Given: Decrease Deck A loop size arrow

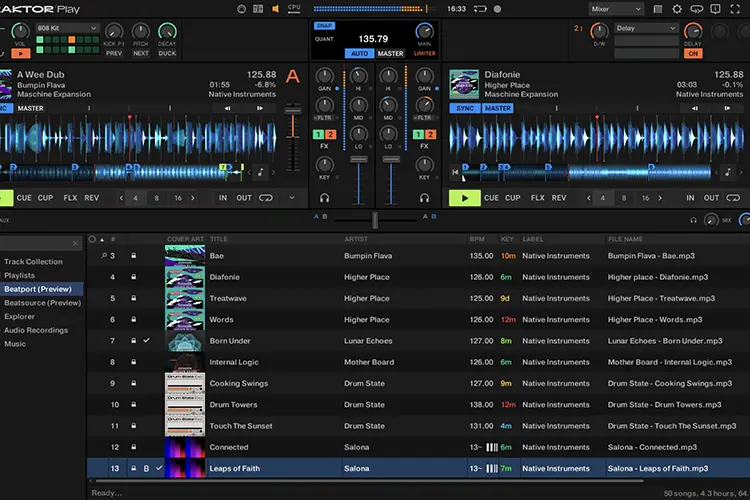Looking at the screenshot, I should click(121, 198).
